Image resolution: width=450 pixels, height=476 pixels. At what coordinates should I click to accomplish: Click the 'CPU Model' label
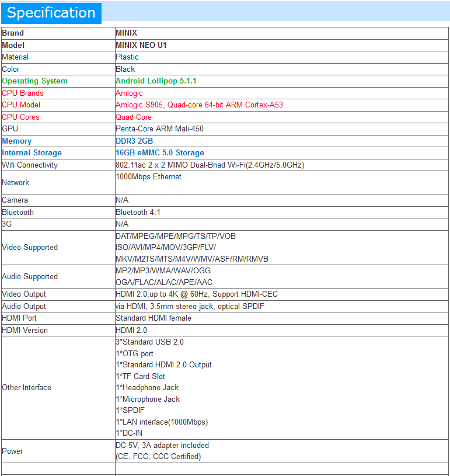coord(21,105)
